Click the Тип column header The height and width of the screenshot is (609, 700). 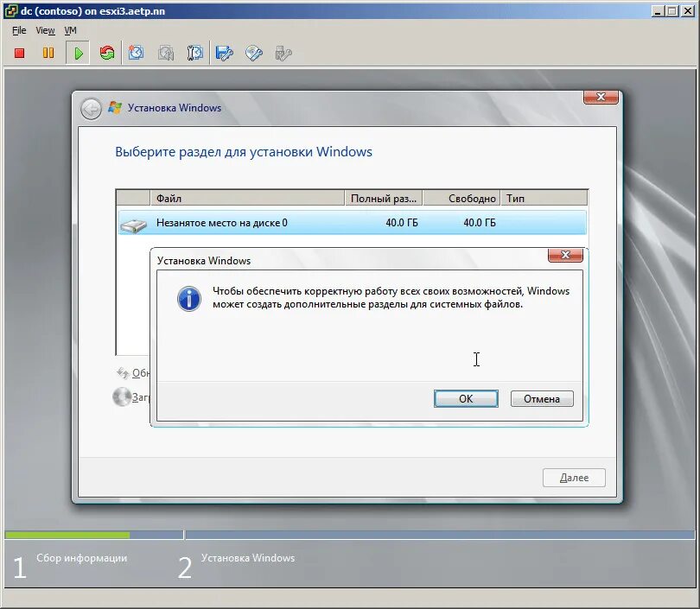coord(544,198)
